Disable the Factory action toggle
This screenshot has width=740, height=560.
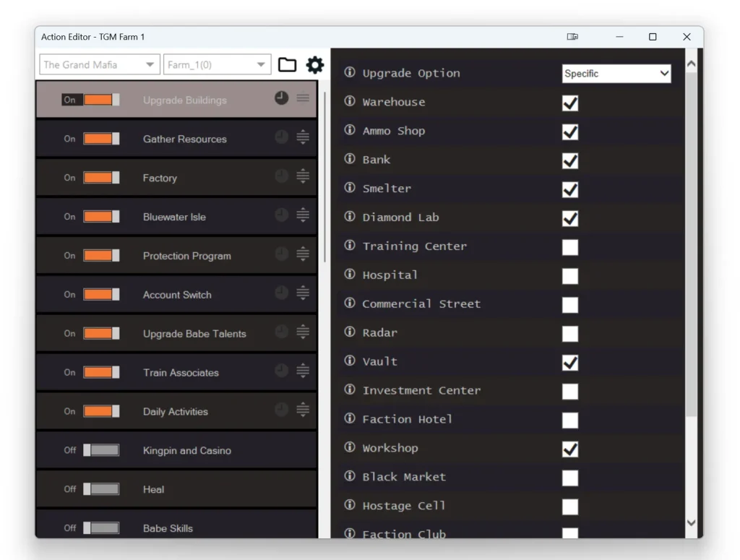[x=101, y=177]
